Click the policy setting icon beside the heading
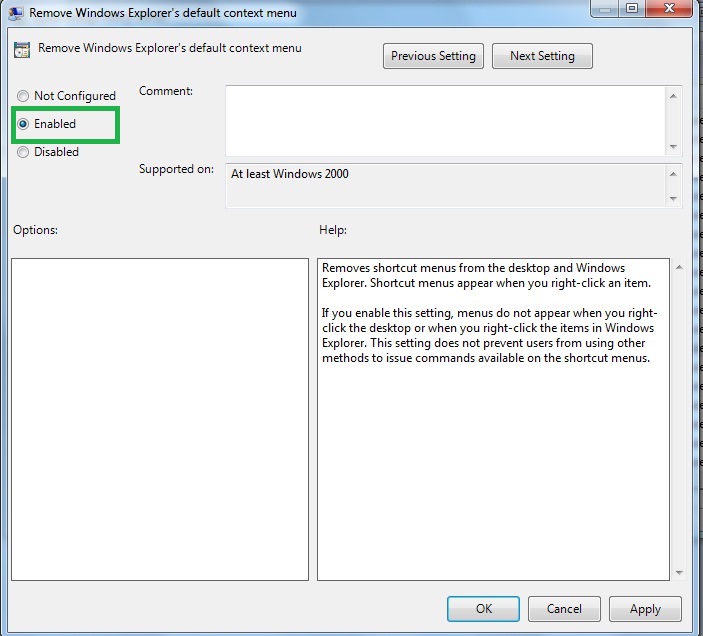Image resolution: width=703 pixels, height=636 pixels. point(22,50)
